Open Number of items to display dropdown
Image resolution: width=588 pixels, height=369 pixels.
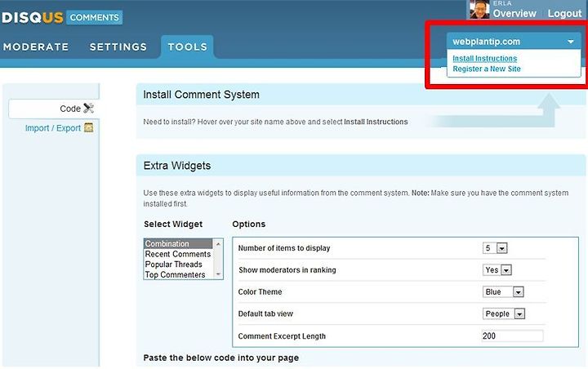click(495, 248)
